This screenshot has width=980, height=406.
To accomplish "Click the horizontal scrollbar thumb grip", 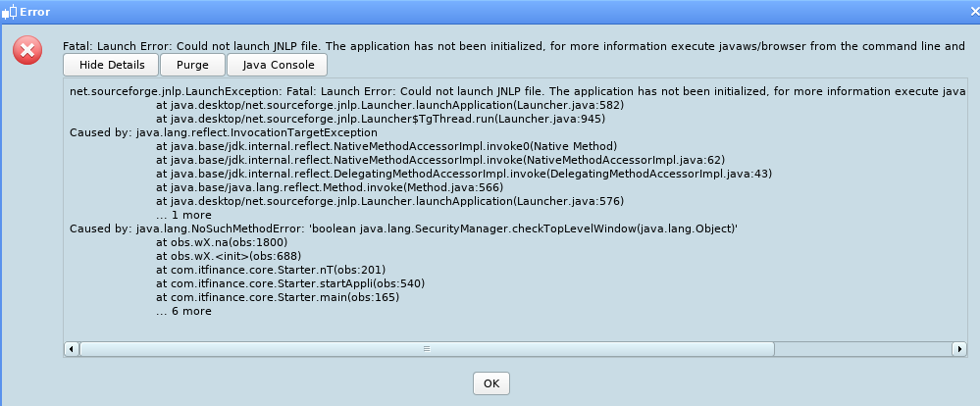I will pyautogui.click(x=427, y=348).
